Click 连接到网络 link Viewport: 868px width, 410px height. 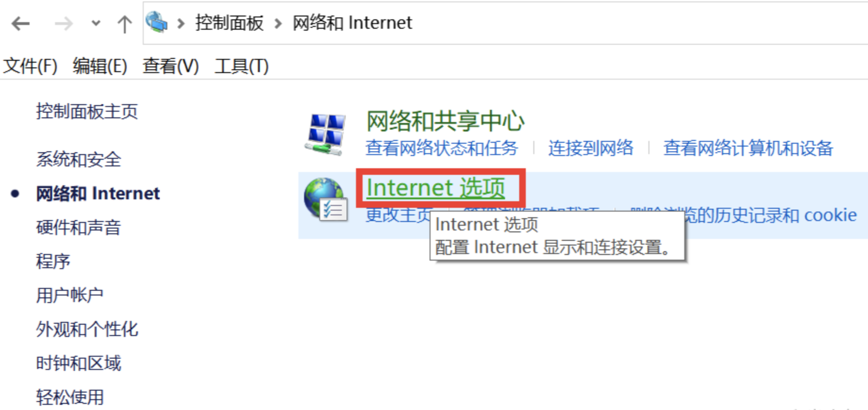point(591,148)
